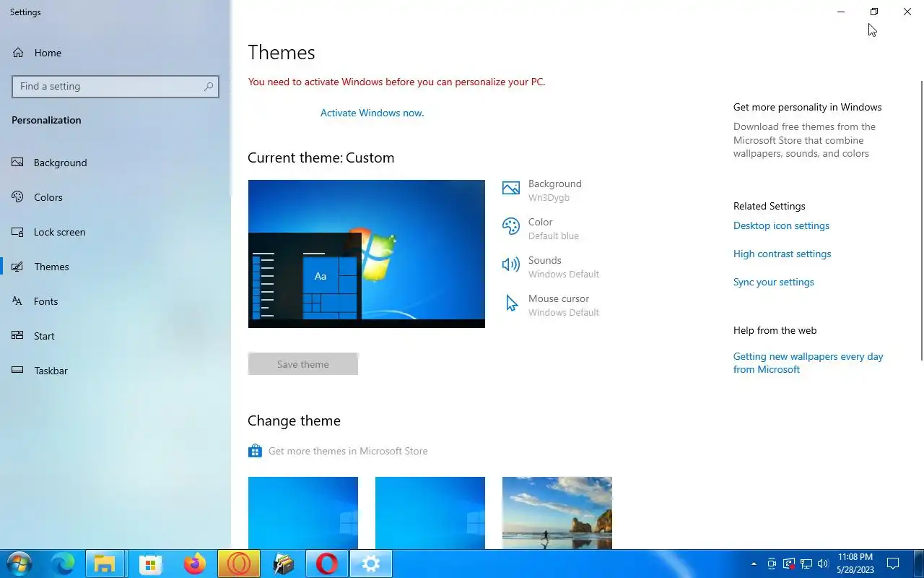924x578 pixels.
Task: Click the security alert tray icon
Action: pos(789,564)
